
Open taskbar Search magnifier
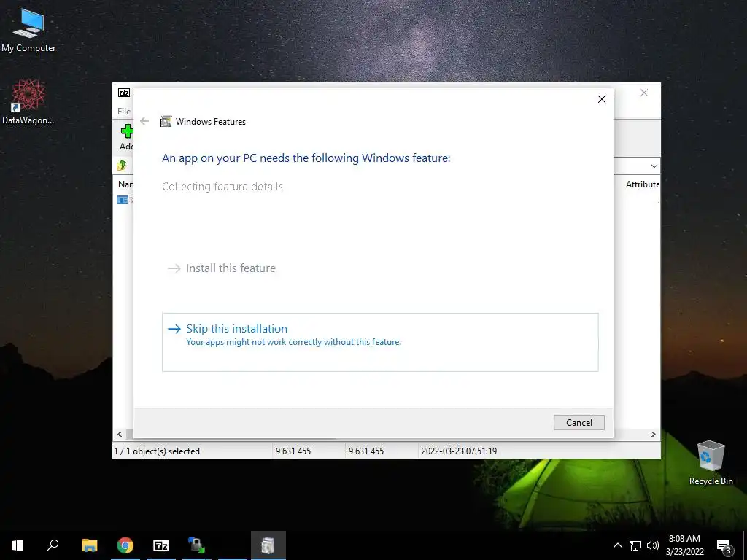pos(53,545)
